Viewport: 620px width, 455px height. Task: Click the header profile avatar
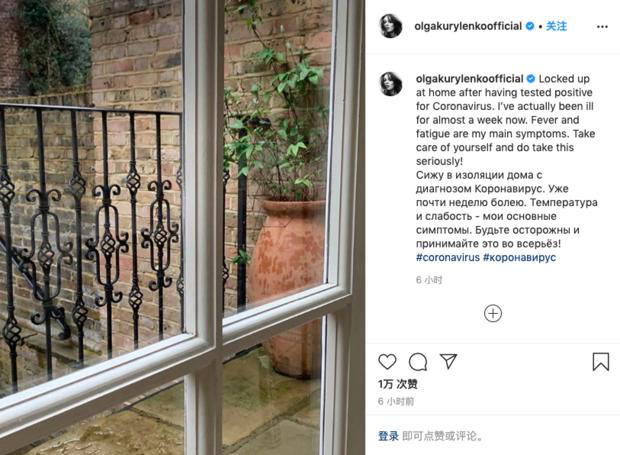pyautogui.click(x=391, y=26)
